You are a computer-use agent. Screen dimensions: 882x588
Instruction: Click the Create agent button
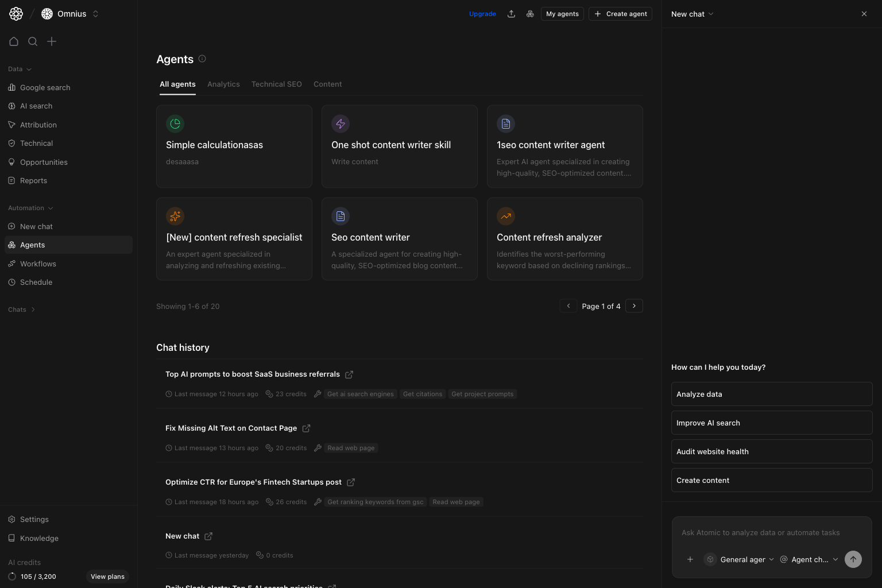(620, 13)
